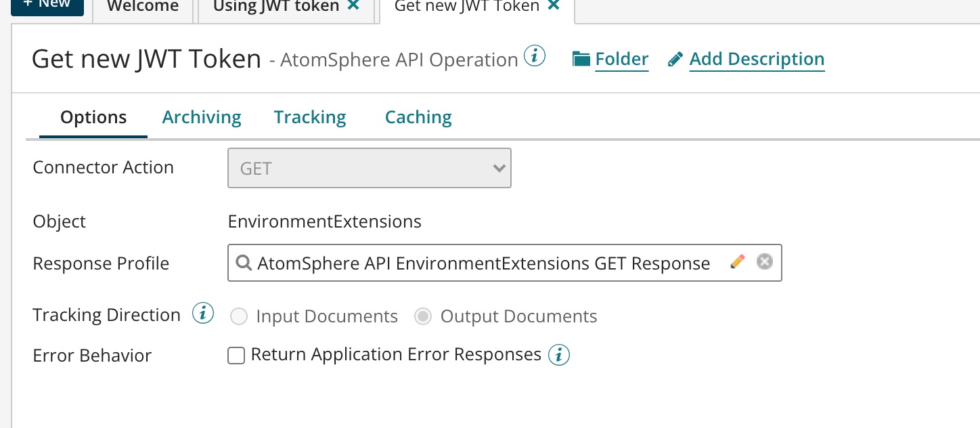
Task: Enable Return Application Error Responses
Action: point(236,355)
